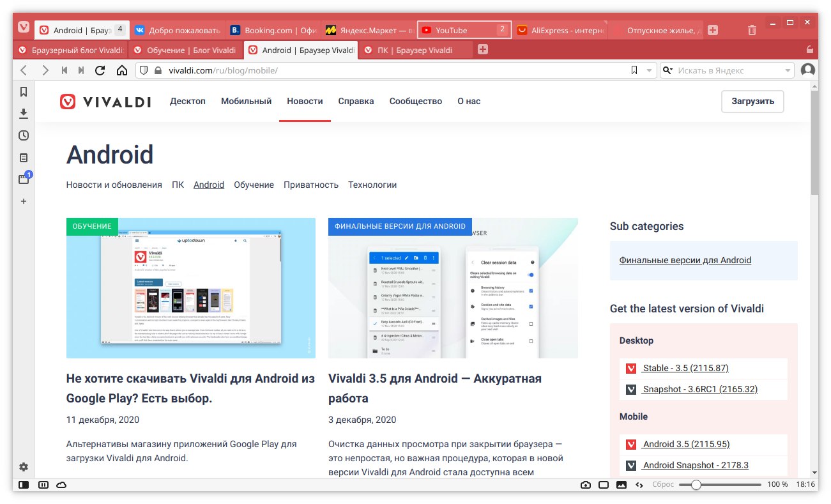Open page actions code icon
The height and width of the screenshot is (504, 831).
[639, 485]
